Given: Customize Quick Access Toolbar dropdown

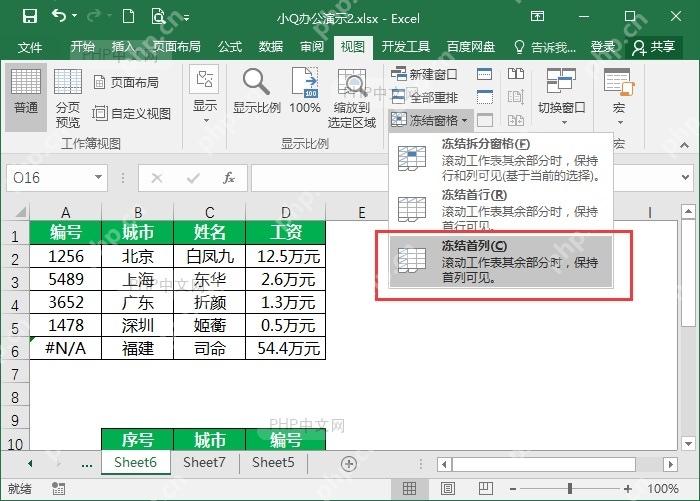Looking at the screenshot, I should [186, 18].
